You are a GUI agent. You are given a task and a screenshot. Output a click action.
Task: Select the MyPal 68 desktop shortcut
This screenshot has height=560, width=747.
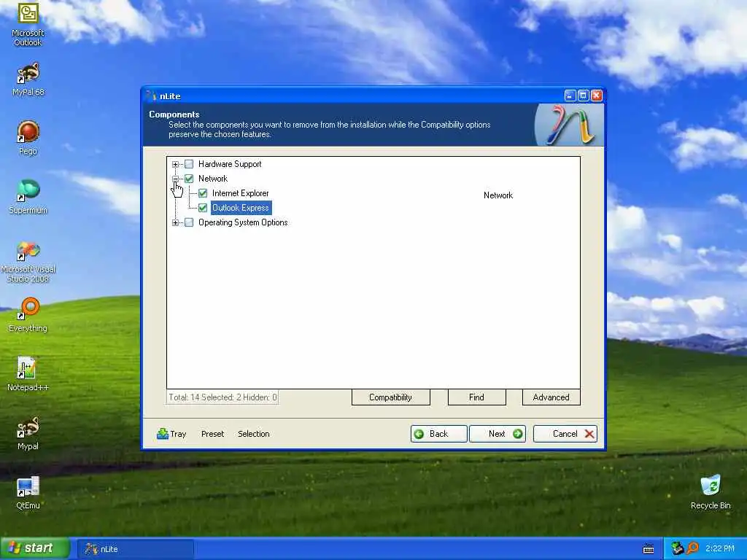coord(28,79)
